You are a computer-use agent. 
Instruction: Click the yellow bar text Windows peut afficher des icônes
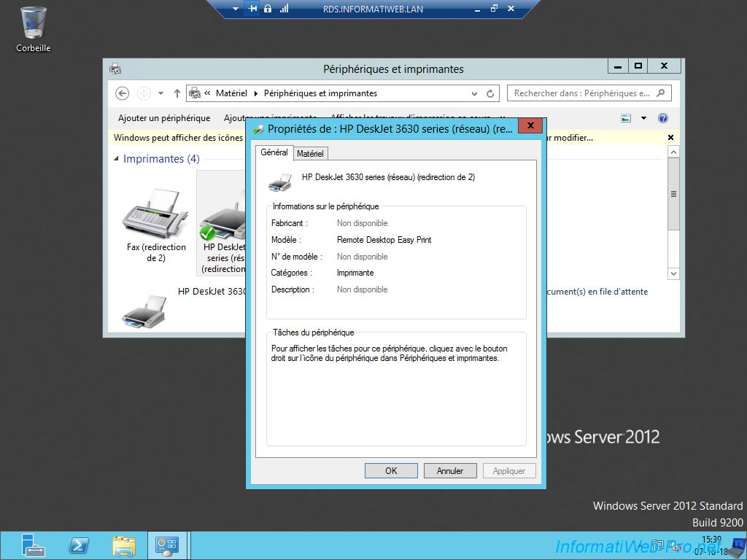178,138
